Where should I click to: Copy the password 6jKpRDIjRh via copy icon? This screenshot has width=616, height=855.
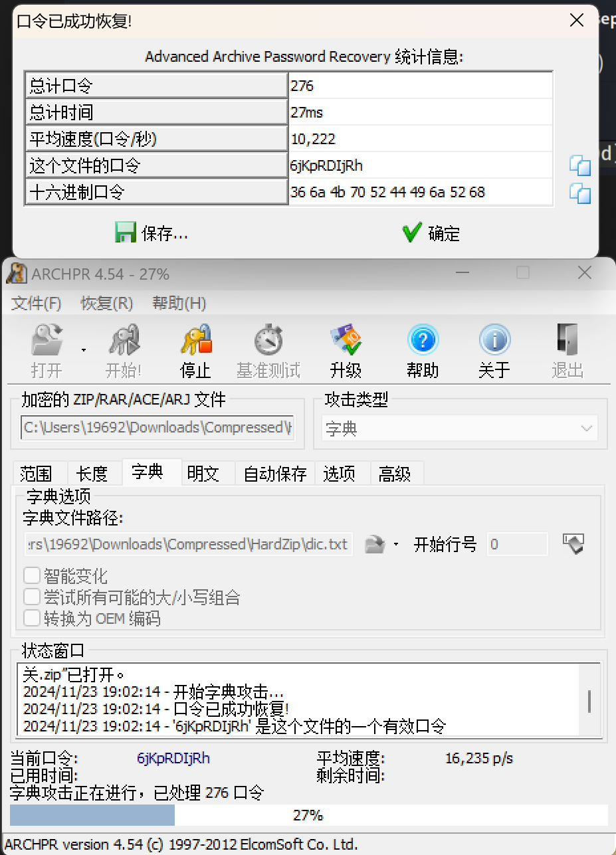pyautogui.click(x=580, y=165)
